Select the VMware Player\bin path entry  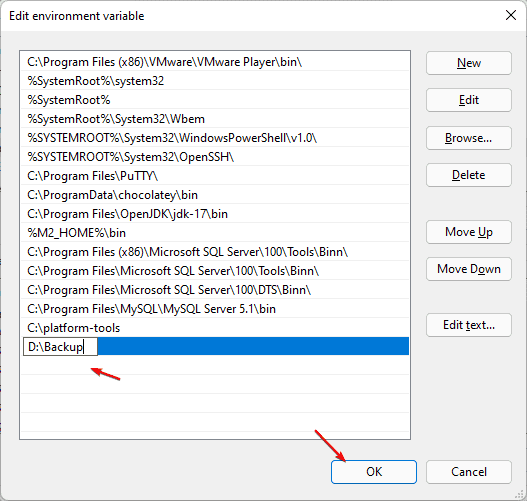click(215, 62)
